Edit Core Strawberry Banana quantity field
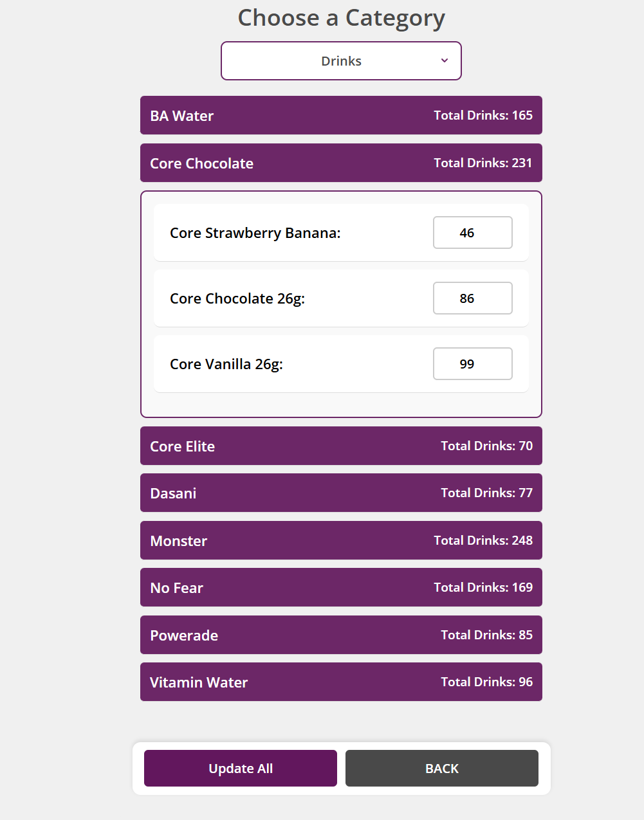 [472, 233]
